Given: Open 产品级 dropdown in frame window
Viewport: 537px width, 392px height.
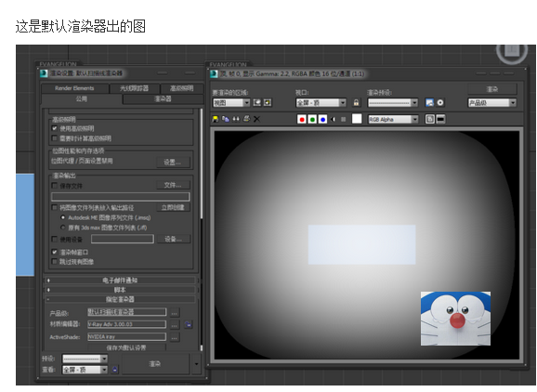Looking at the screenshot, I should point(492,103).
